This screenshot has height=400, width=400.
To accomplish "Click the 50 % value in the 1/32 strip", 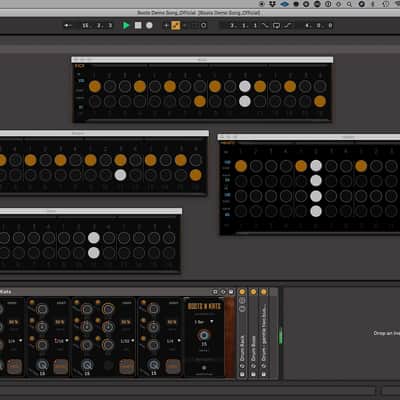I will (x=126, y=322).
